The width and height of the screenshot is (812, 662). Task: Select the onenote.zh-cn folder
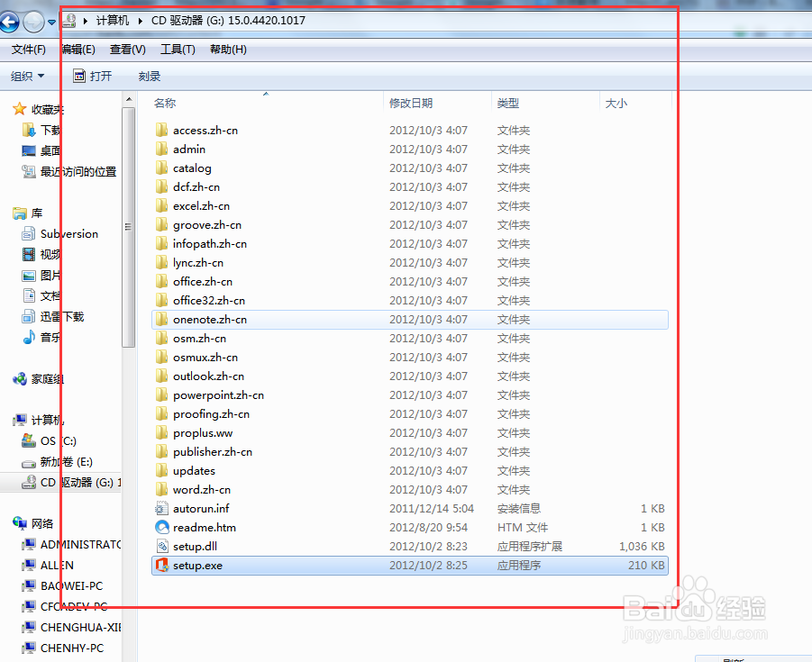[410, 320]
